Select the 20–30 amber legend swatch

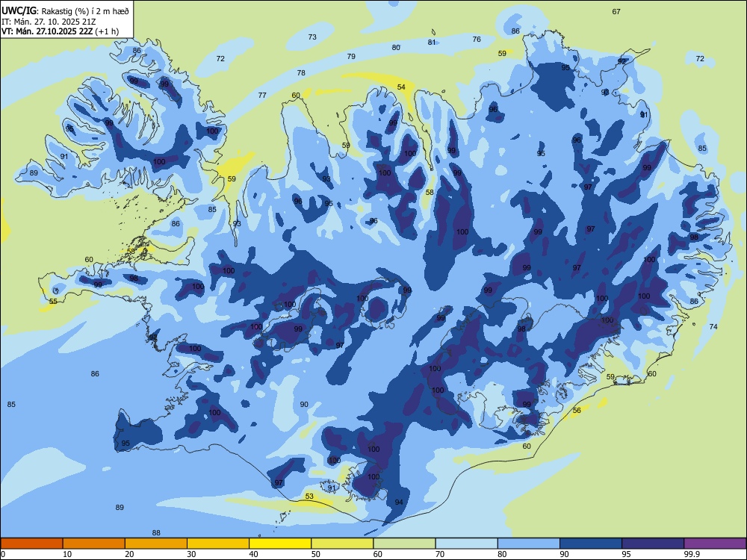pyautogui.click(x=156, y=544)
